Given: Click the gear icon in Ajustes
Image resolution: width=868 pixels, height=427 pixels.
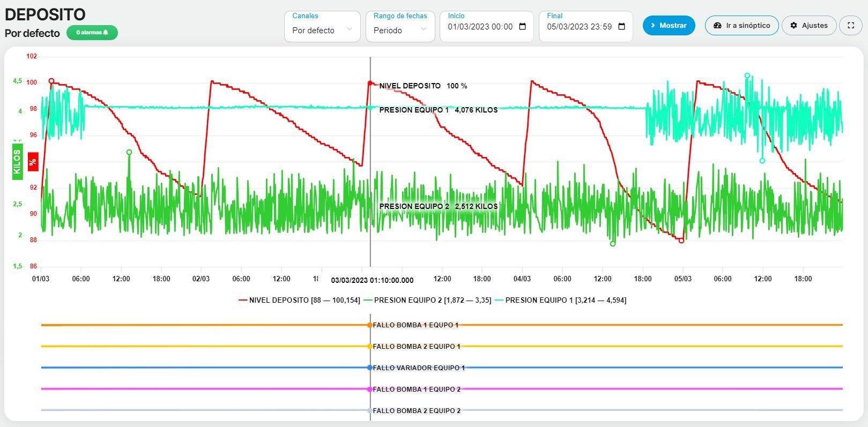Looking at the screenshot, I should click(793, 25).
